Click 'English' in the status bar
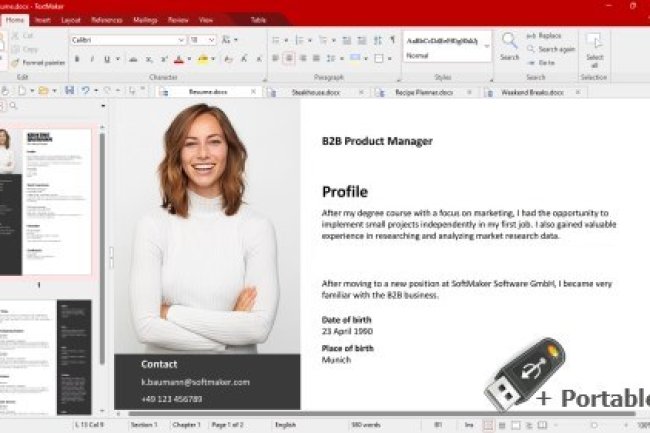The height and width of the screenshot is (433, 650). [285, 425]
